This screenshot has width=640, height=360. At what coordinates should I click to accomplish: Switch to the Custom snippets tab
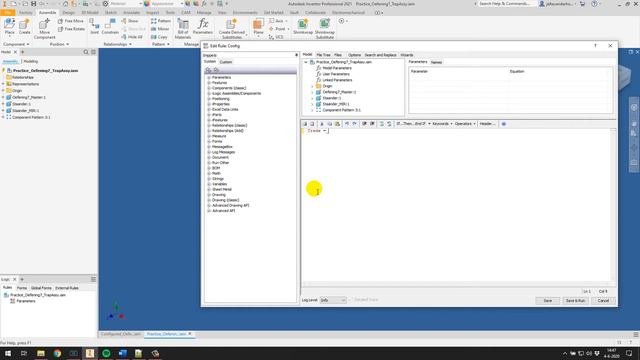click(226, 62)
